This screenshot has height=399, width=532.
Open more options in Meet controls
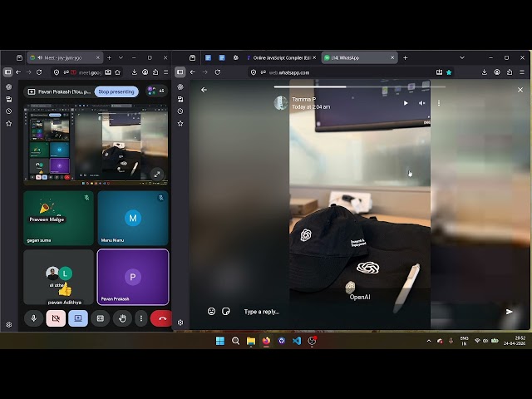(141, 318)
